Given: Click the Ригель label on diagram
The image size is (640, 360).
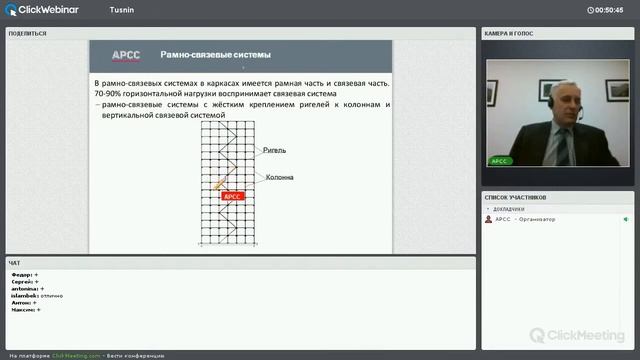Looking at the screenshot, I should pyautogui.click(x=274, y=150).
